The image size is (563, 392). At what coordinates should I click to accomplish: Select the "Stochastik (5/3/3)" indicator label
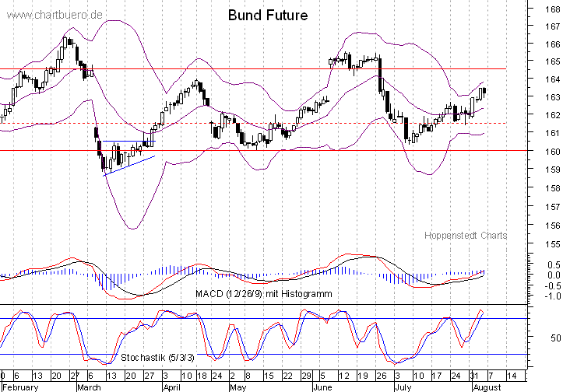(157, 358)
